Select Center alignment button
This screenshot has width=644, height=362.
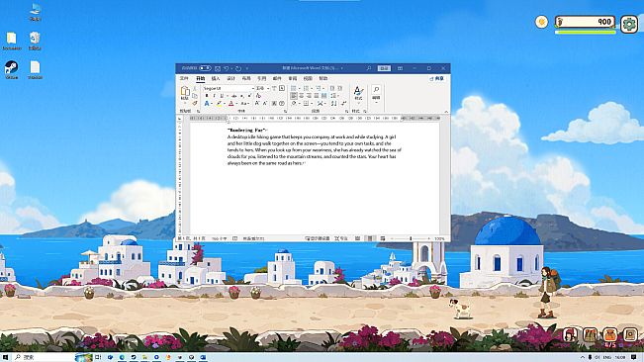click(301, 96)
